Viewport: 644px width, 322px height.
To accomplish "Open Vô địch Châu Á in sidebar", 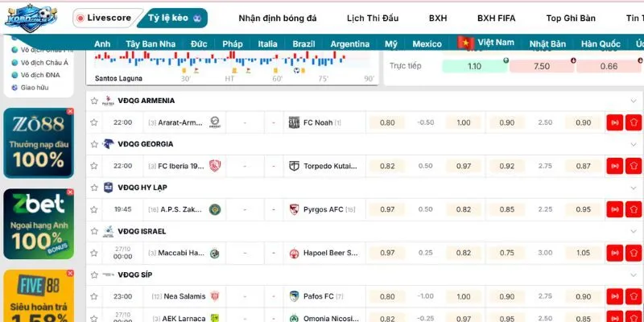I will point(44,63).
